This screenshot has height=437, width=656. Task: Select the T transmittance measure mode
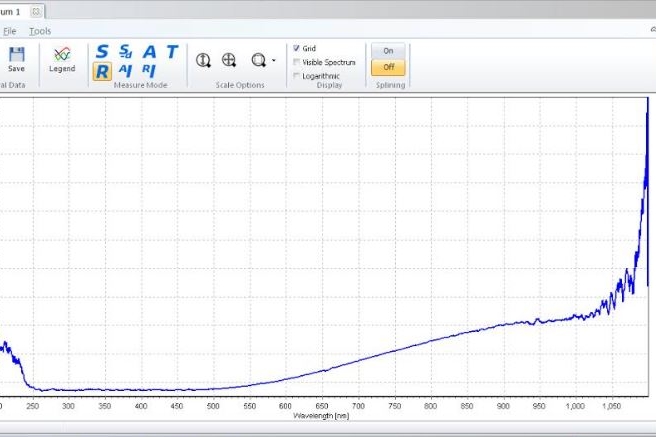pyautogui.click(x=172, y=51)
